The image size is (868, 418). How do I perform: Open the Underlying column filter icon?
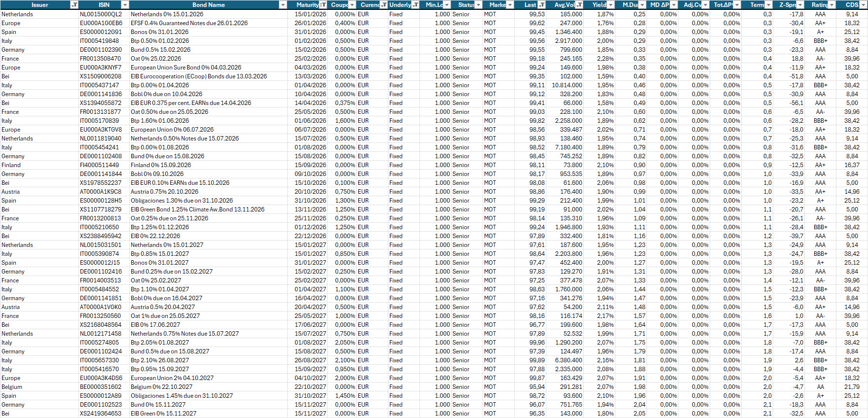pos(416,5)
